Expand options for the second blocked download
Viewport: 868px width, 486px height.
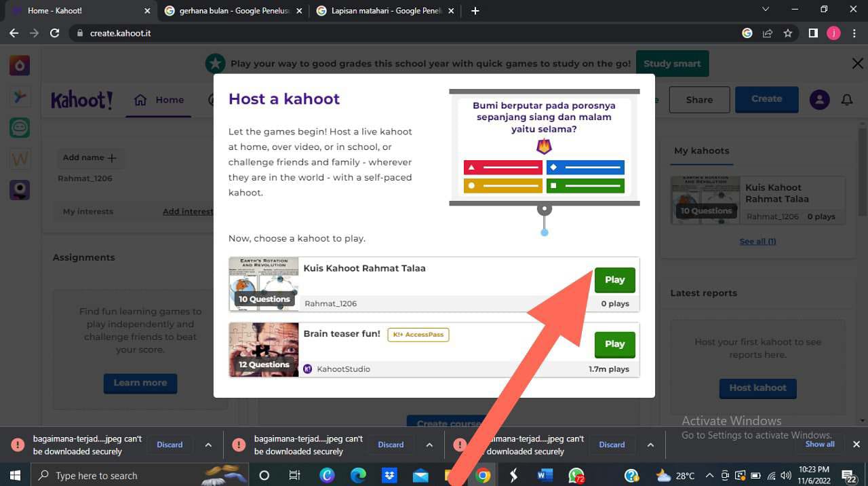429,445
